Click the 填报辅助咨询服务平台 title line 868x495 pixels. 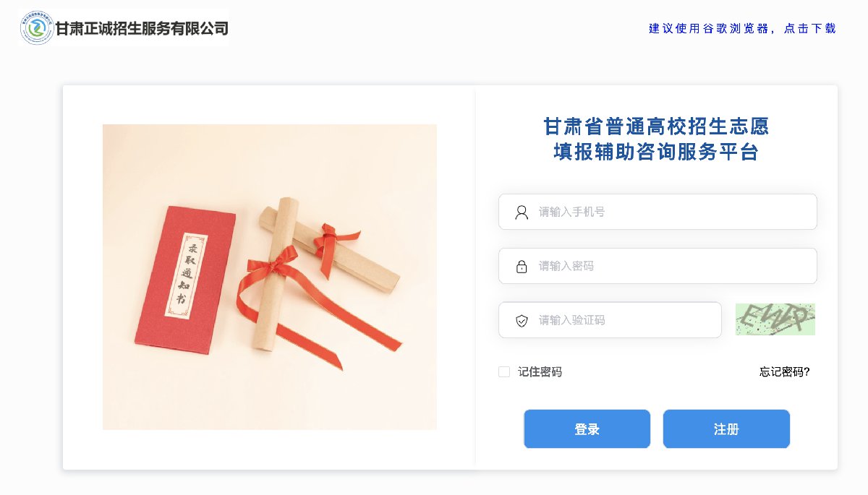(x=656, y=152)
